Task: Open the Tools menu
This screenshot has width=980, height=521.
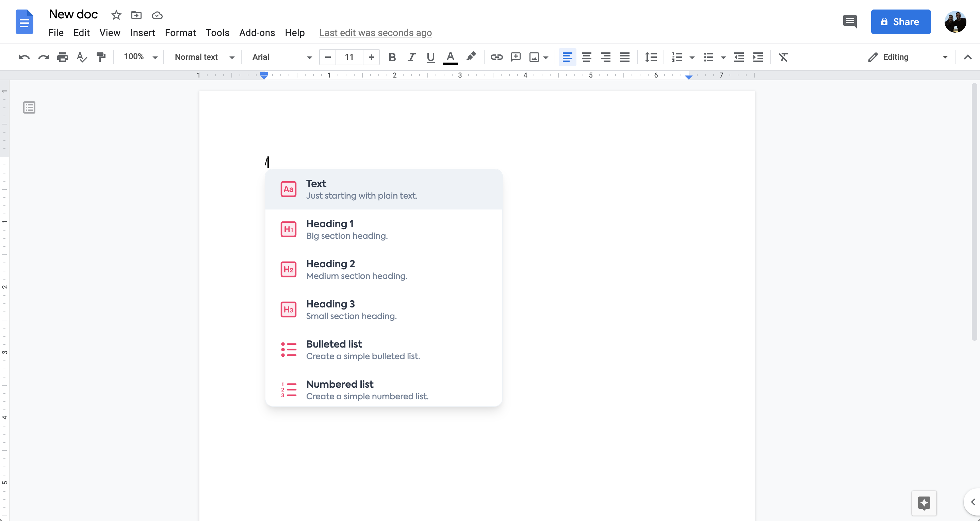Action: pyautogui.click(x=218, y=33)
